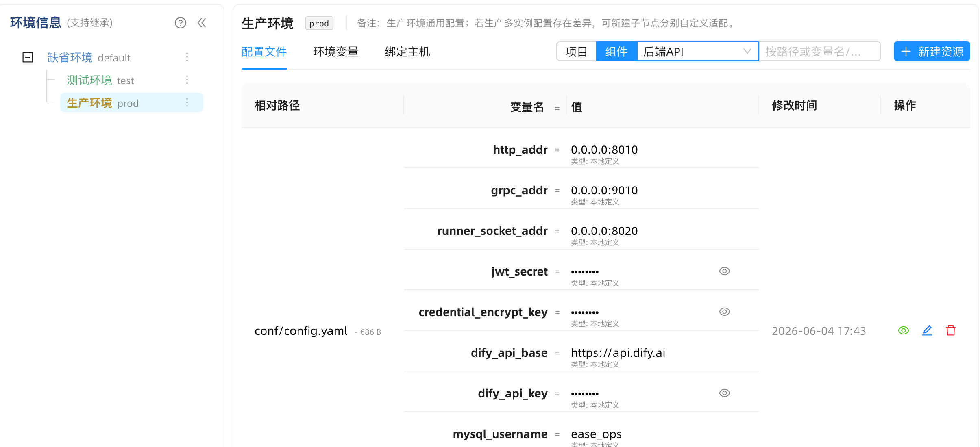The image size is (980, 447).
Task: Click the runner_socket_addr variable name
Action: click(x=492, y=231)
